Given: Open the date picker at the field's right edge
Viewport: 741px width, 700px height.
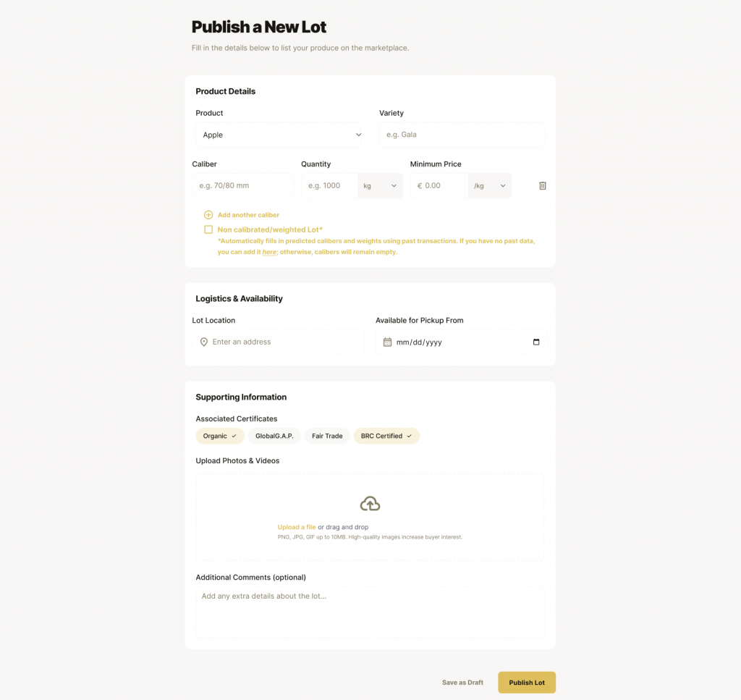Looking at the screenshot, I should (536, 342).
